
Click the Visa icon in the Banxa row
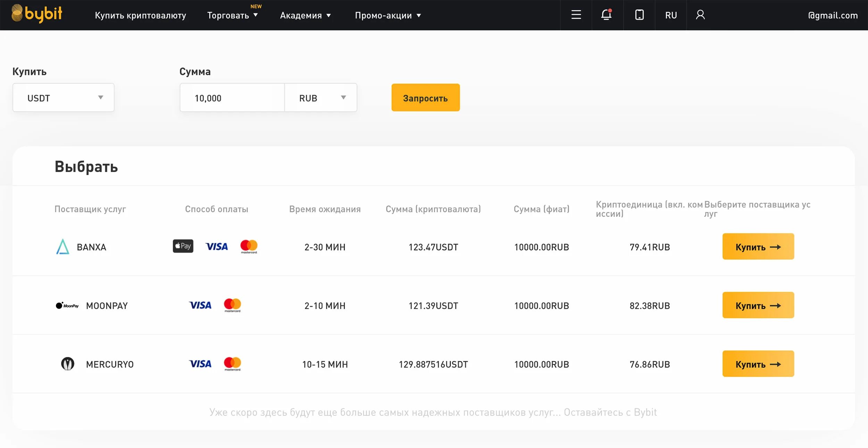pyautogui.click(x=217, y=246)
